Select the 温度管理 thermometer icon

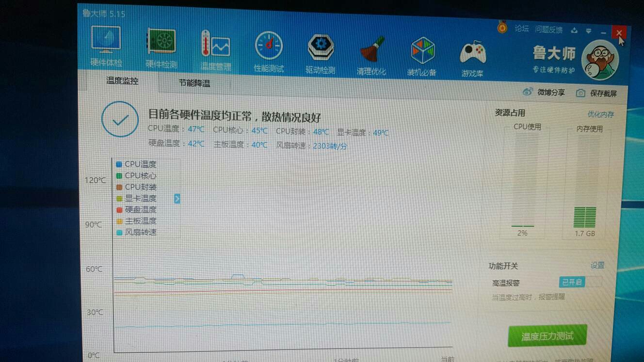(216, 45)
